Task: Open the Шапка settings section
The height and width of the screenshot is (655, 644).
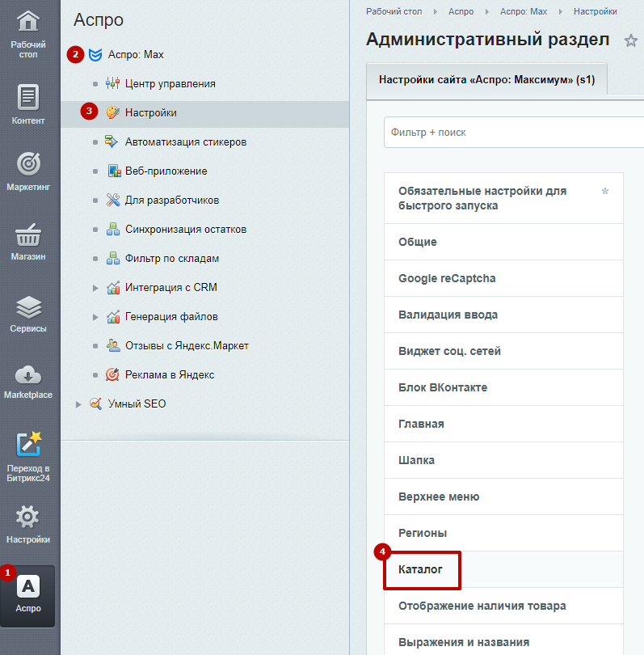Action: 503,460
